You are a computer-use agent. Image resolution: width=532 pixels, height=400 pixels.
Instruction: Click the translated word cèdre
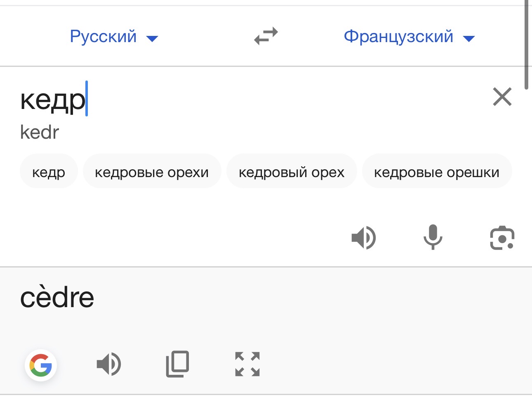(x=57, y=297)
